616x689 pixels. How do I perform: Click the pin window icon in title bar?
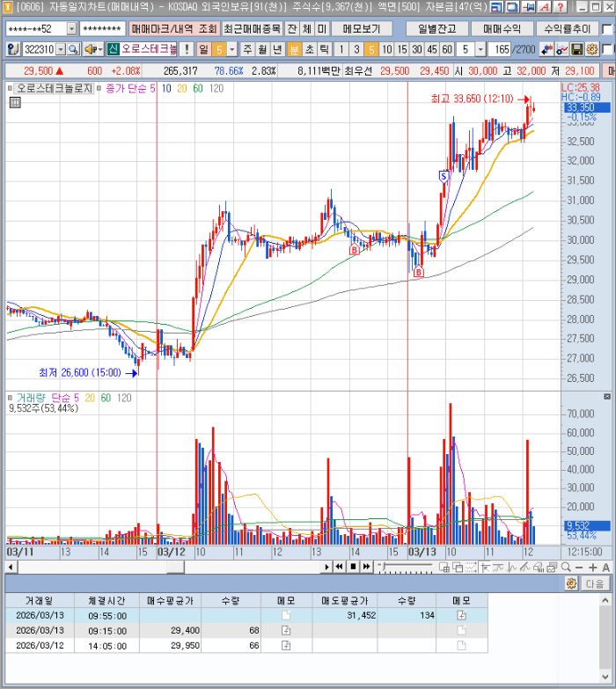(x=529, y=7)
